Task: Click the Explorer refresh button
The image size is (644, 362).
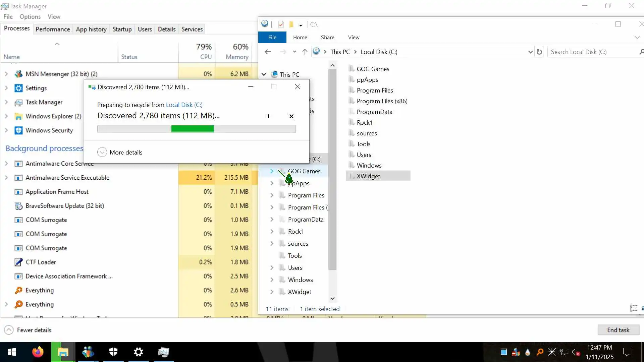Action: click(x=539, y=52)
